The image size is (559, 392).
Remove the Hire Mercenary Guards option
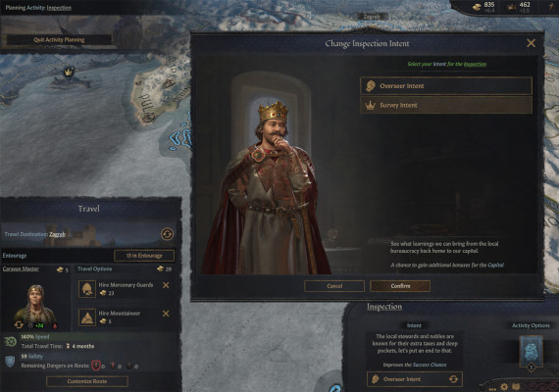click(166, 285)
